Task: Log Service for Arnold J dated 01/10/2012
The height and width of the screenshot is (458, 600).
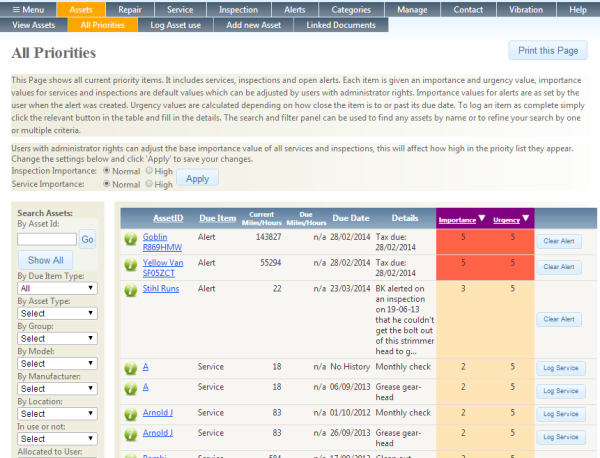Action: 561,414
